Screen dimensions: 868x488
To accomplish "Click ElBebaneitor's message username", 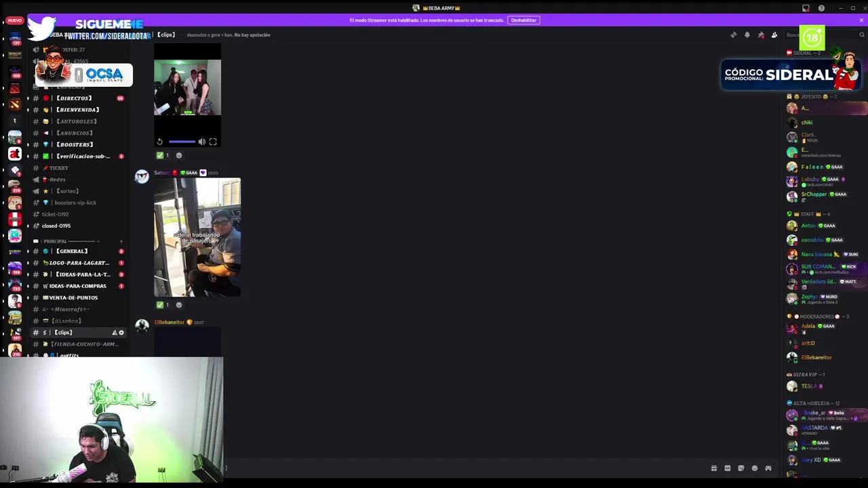I will pos(170,323).
